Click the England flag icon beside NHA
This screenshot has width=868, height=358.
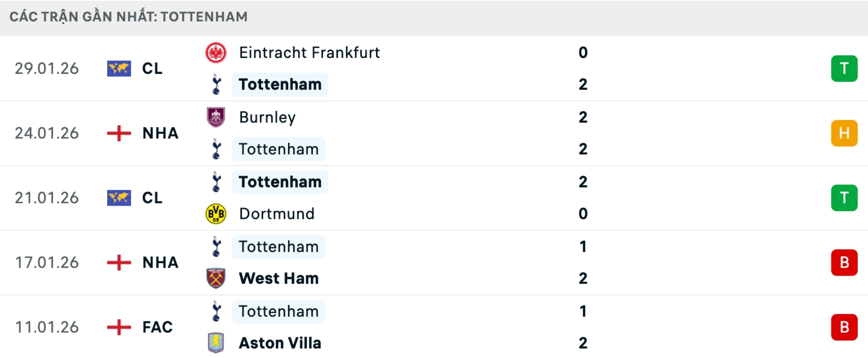tap(118, 133)
